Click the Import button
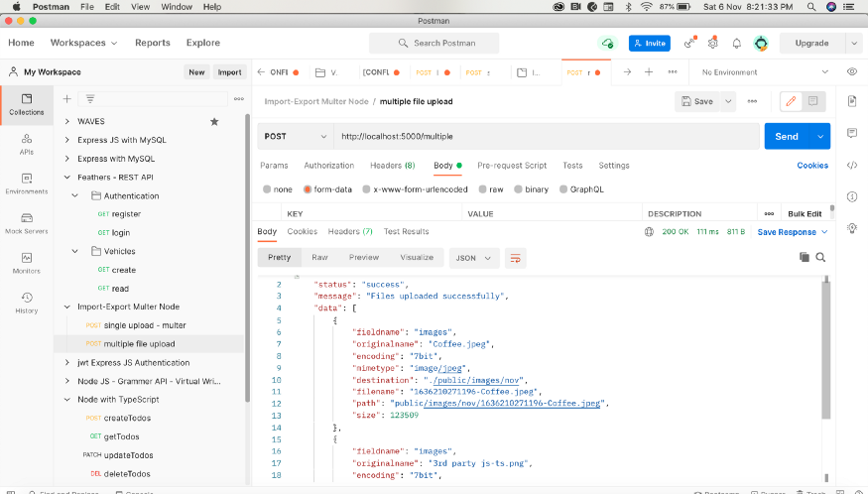This screenshot has width=868, height=494. tap(230, 72)
